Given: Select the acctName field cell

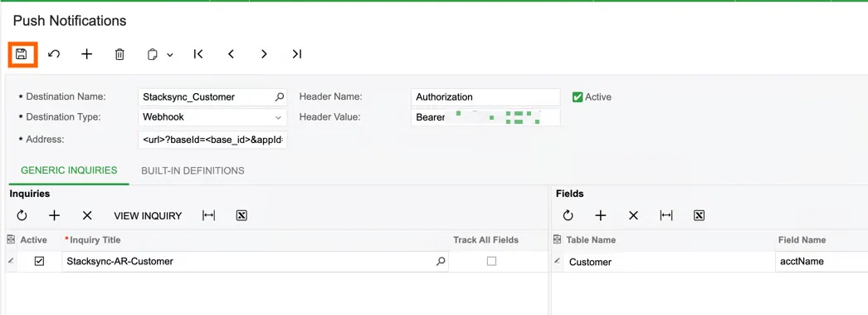Looking at the screenshot, I should pos(822,262).
